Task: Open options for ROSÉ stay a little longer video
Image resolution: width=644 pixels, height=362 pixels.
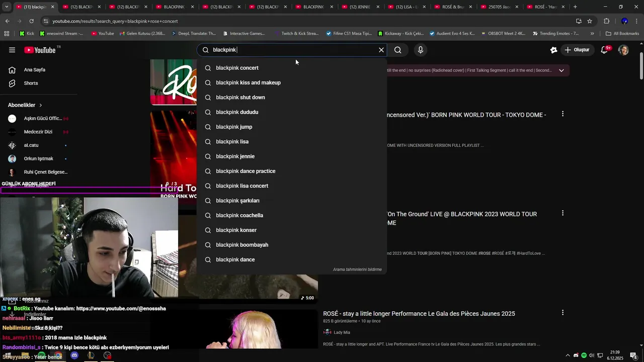Action: (x=562, y=313)
